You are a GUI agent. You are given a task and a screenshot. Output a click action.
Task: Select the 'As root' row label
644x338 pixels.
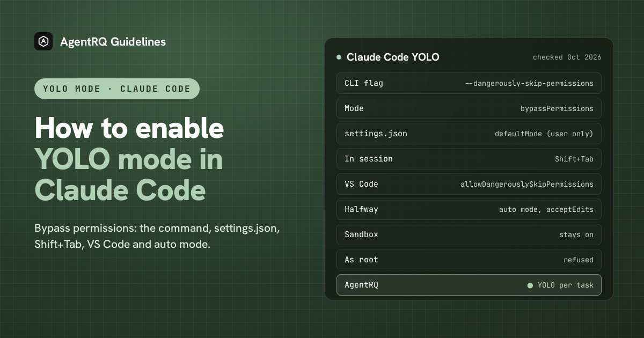pyautogui.click(x=361, y=260)
